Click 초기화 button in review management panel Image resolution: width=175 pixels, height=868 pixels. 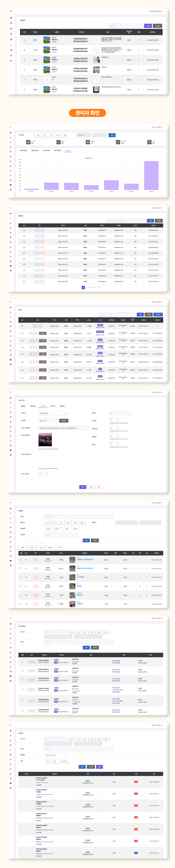(157, 26)
